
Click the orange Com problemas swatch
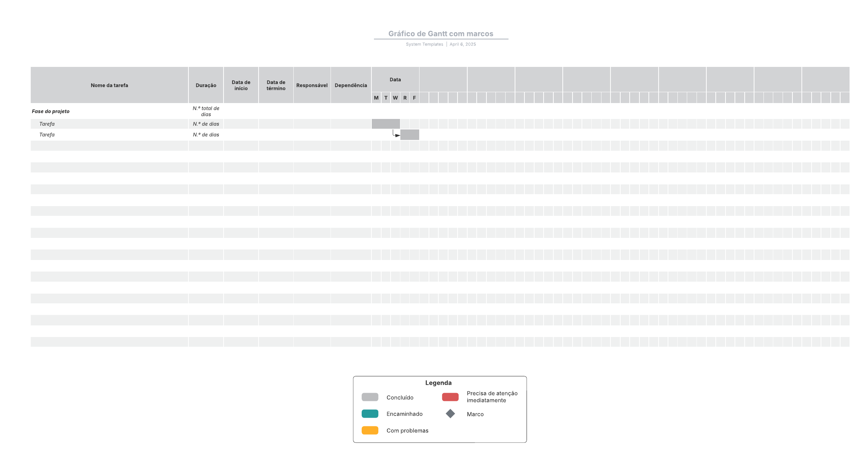pos(370,430)
